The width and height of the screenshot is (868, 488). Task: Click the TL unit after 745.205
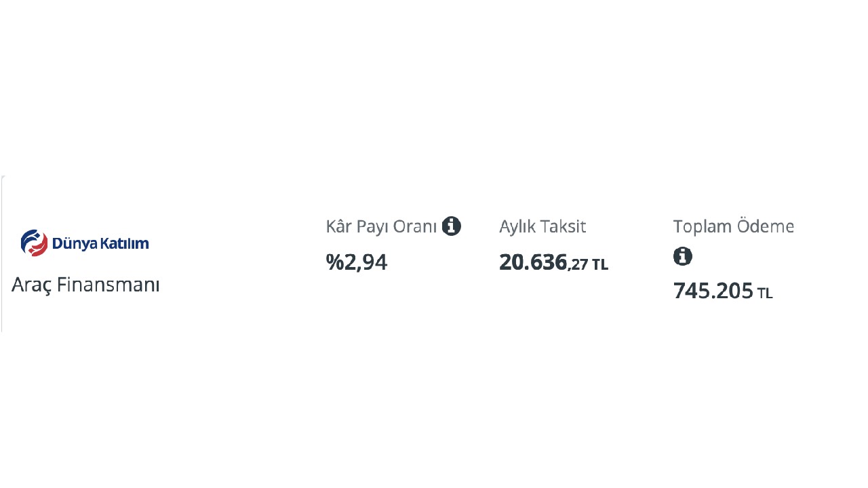point(765,293)
